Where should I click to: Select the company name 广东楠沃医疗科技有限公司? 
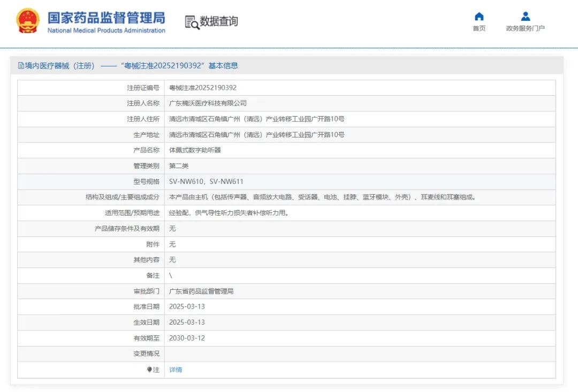209,103
